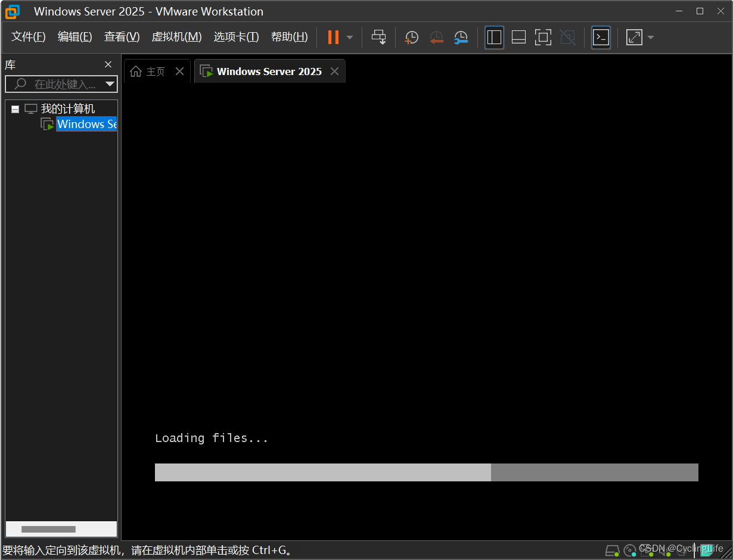Click the library search field
The height and width of the screenshot is (560, 733).
[61, 84]
